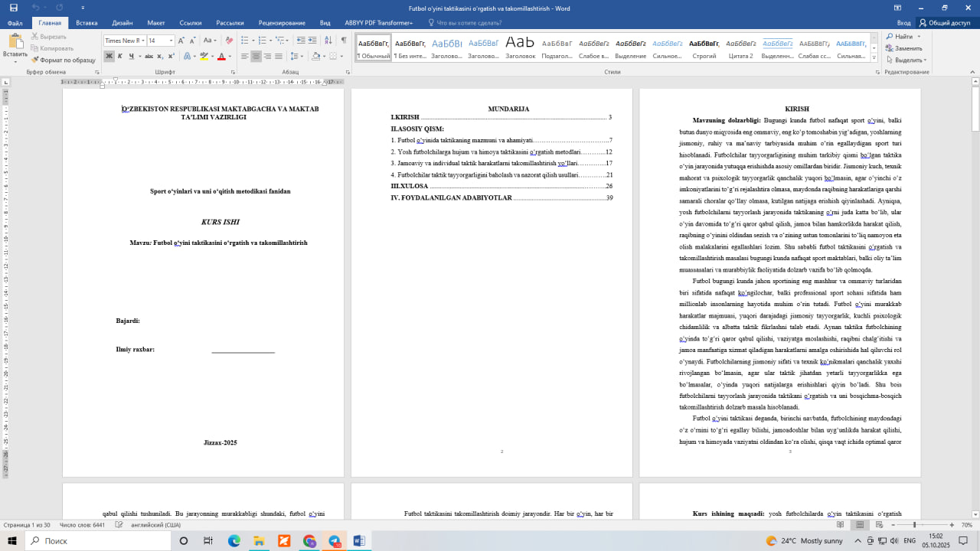Align text to the right

(267, 56)
